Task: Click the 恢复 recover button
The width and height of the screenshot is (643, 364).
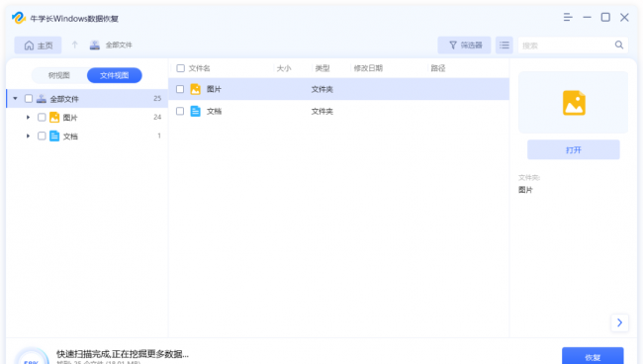Action: tap(593, 356)
